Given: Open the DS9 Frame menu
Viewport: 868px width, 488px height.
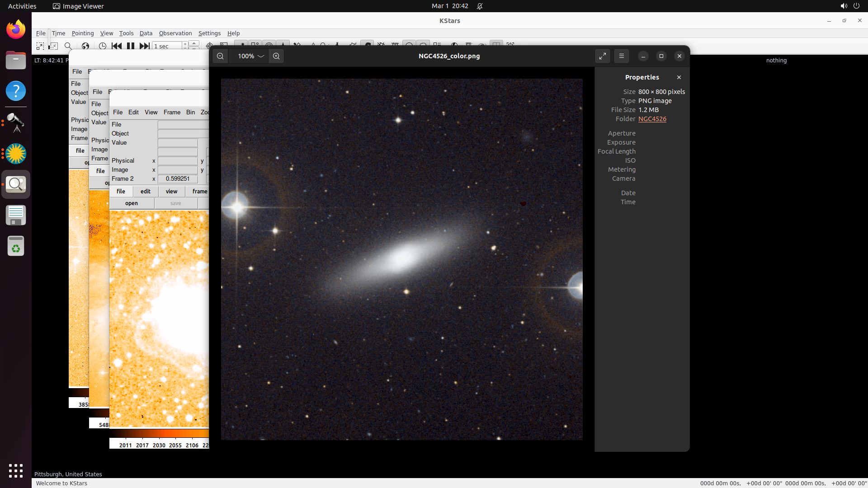Looking at the screenshot, I should [x=172, y=112].
